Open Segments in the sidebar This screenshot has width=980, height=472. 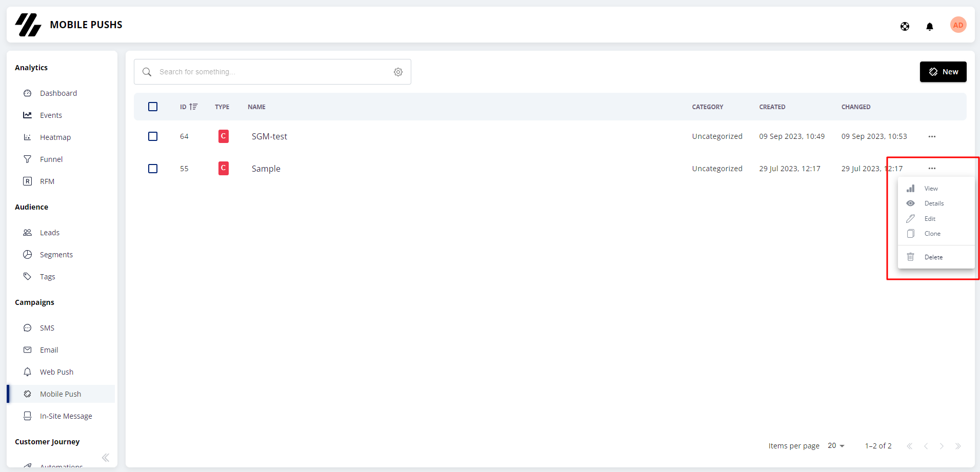pos(56,254)
